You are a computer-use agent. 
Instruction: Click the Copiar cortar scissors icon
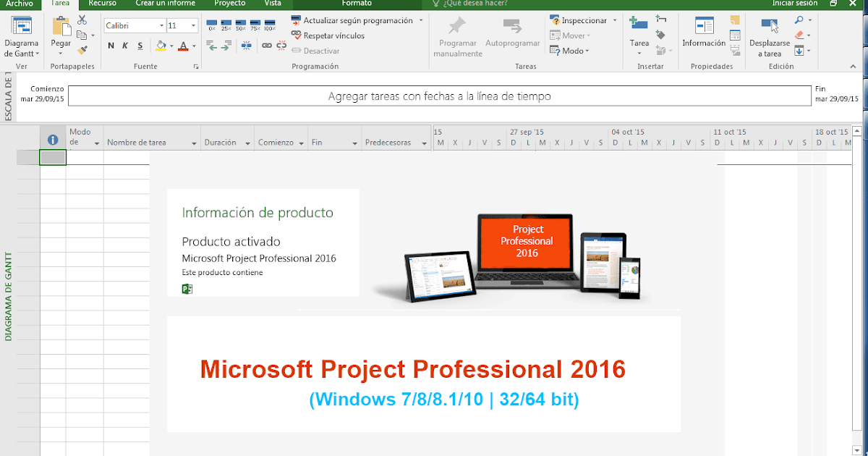[x=82, y=20]
